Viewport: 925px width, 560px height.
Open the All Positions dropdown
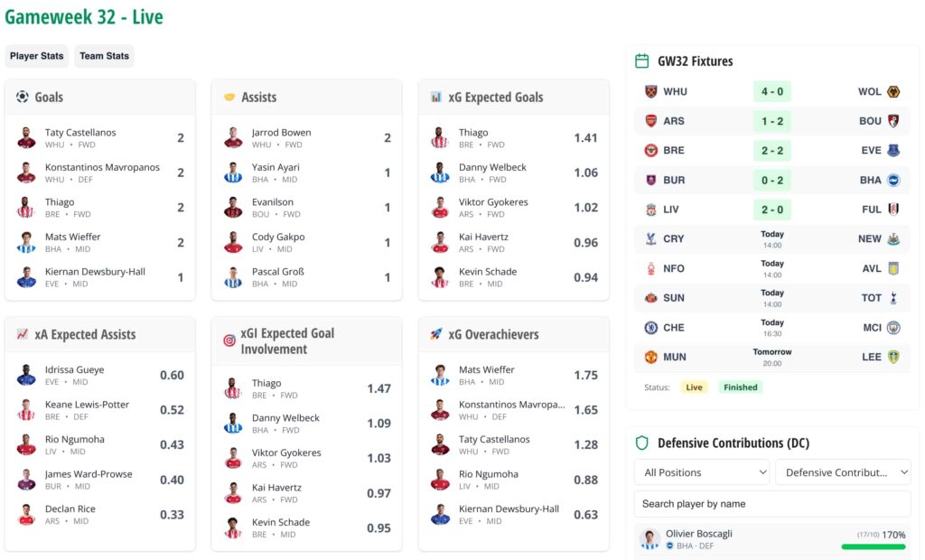pyautogui.click(x=702, y=472)
